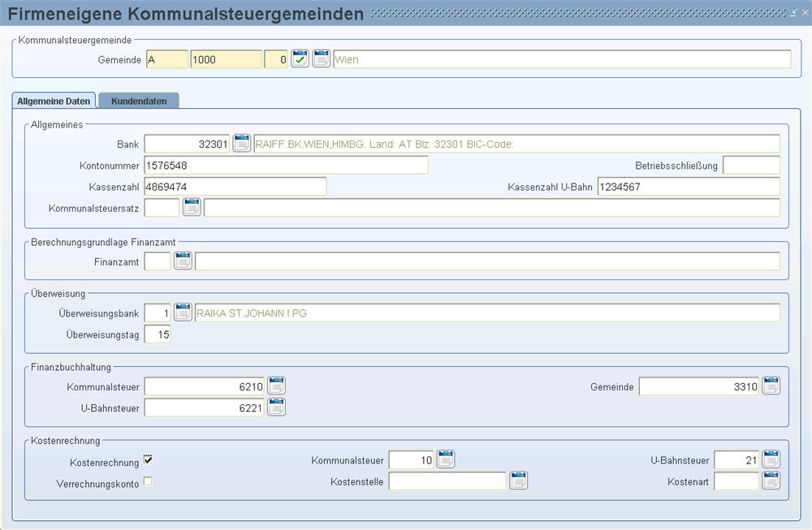Open lookup for Gemeinde account 3310
Image resolution: width=812 pixels, height=530 pixels.
(771, 386)
